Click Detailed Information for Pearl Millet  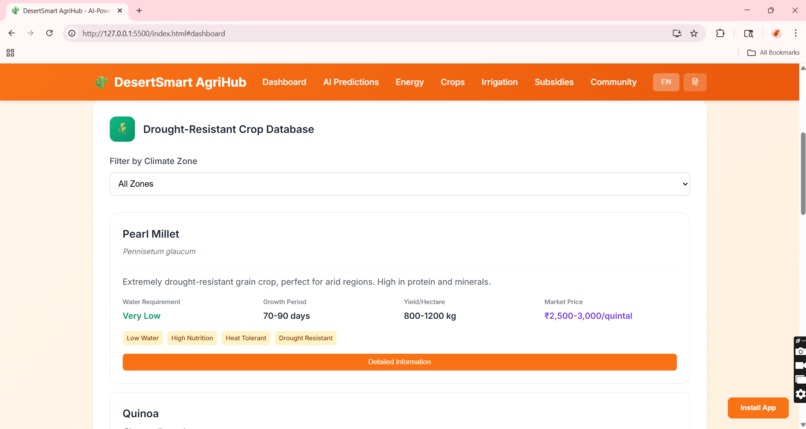pos(399,362)
